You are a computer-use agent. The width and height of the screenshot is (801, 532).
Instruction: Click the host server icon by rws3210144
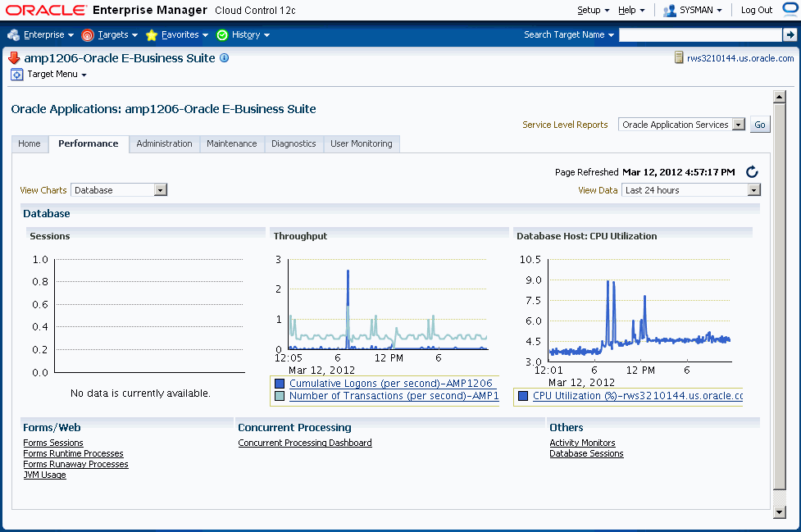pyautogui.click(x=678, y=57)
